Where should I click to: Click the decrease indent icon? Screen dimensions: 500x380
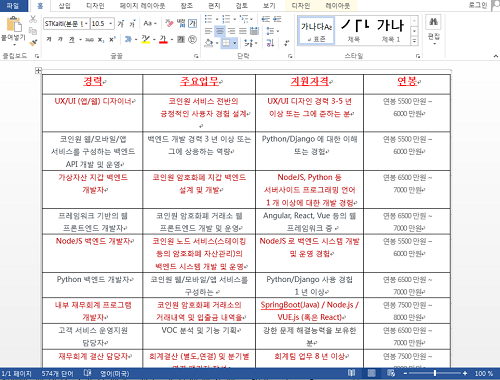[266, 19]
